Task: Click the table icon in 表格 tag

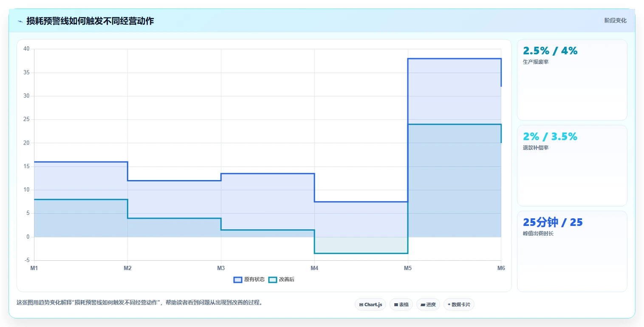Action: point(396,304)
